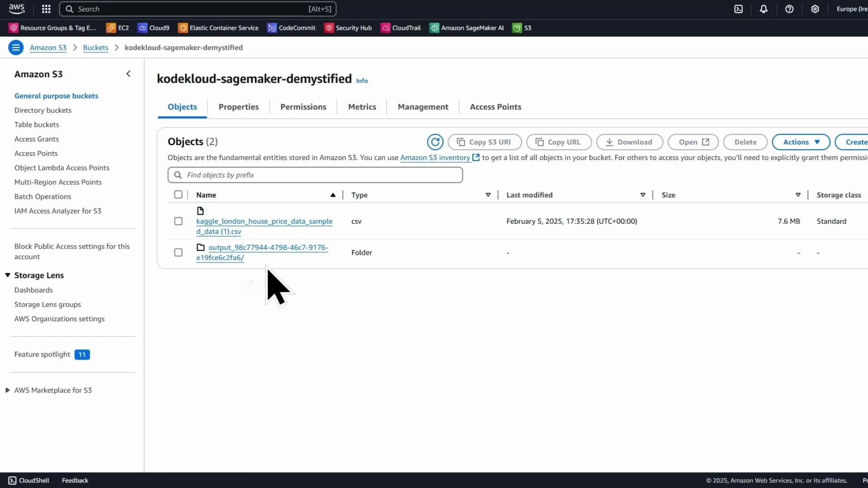Open the notifications bell
Viewport: 868px width, 488px height.
764,9
